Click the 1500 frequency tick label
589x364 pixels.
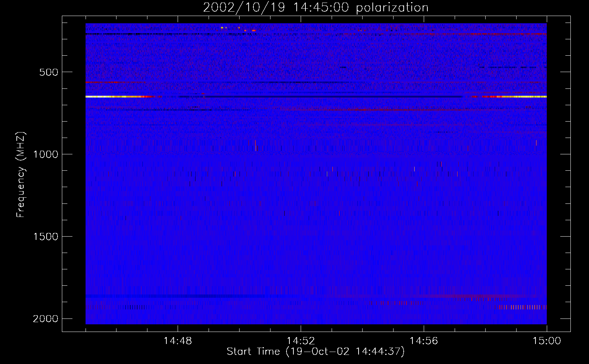point(46,237)
